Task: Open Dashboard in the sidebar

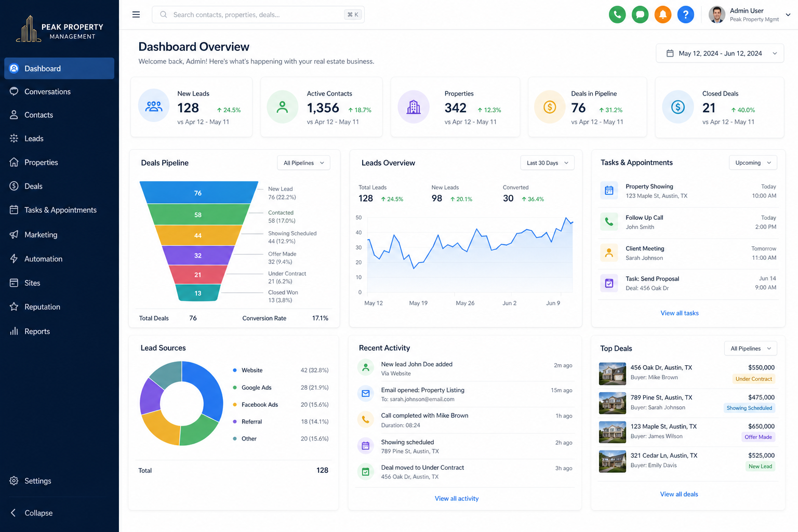Action: tap(59, 69)
